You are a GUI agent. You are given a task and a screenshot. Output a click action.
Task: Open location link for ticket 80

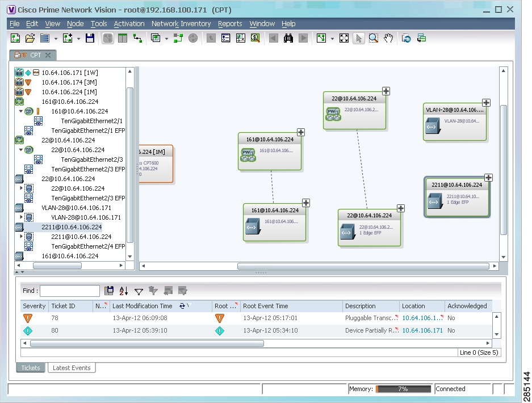click(422, 330)
